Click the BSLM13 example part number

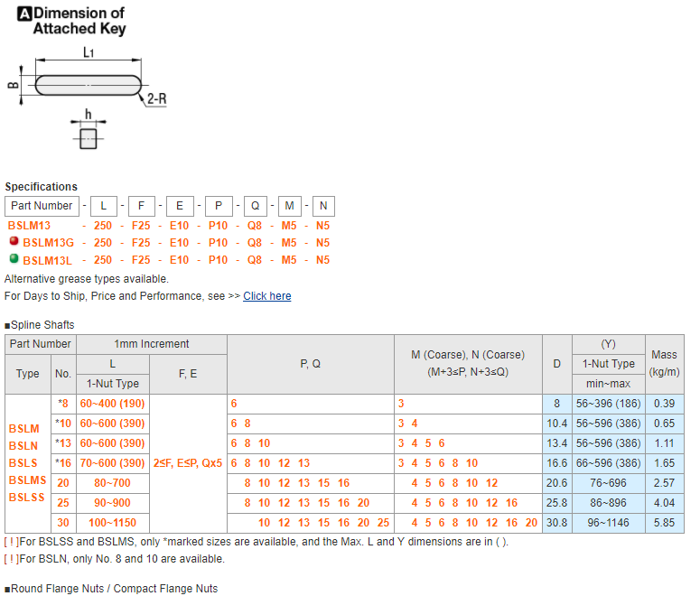tap(29, 226)
